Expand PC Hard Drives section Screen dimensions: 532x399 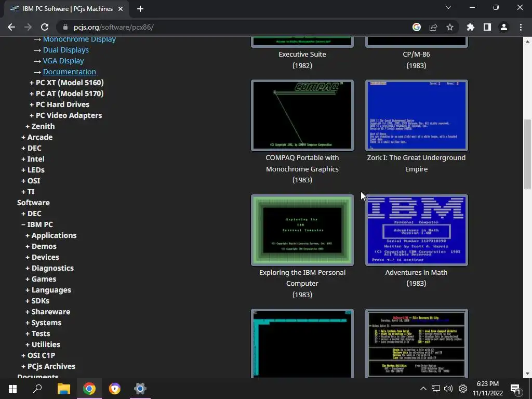click(59, 104)
